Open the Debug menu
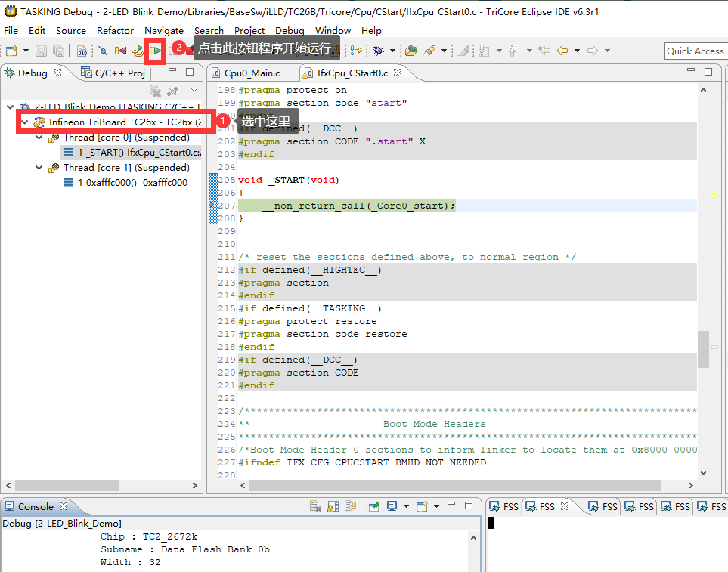Viewport: 728px width, 572px height. click(x=290, y=31)
